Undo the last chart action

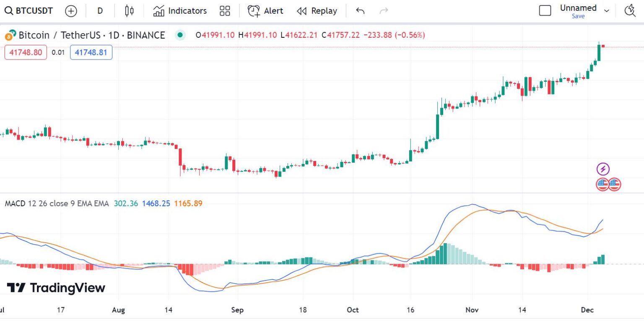tap(360, 11)
